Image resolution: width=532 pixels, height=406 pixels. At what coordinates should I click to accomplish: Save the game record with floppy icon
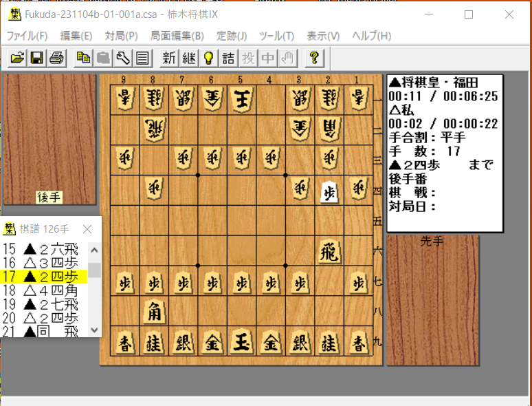tap(36, 58)
